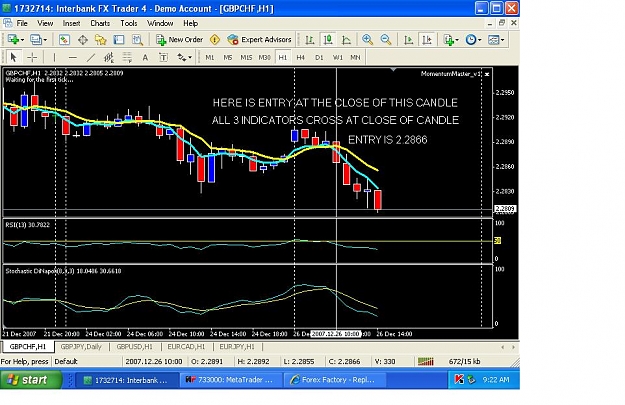
Task: Select the equidistant channel tool
Action: (109, 57)
